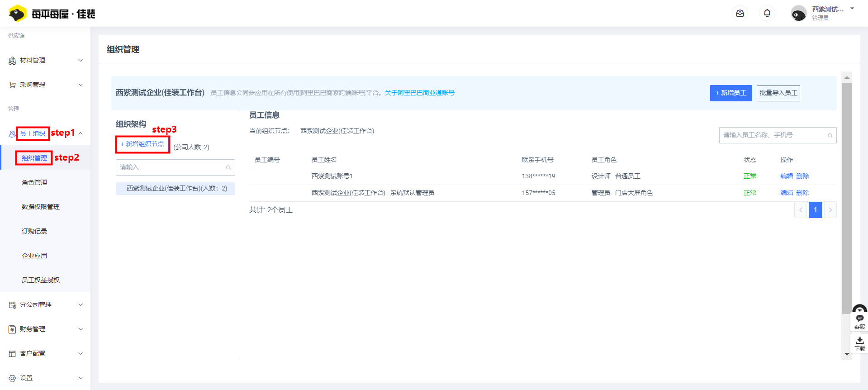Open 数据权限管理 submenu item
The image size is (868, 390).
click(x=41, y=207)
